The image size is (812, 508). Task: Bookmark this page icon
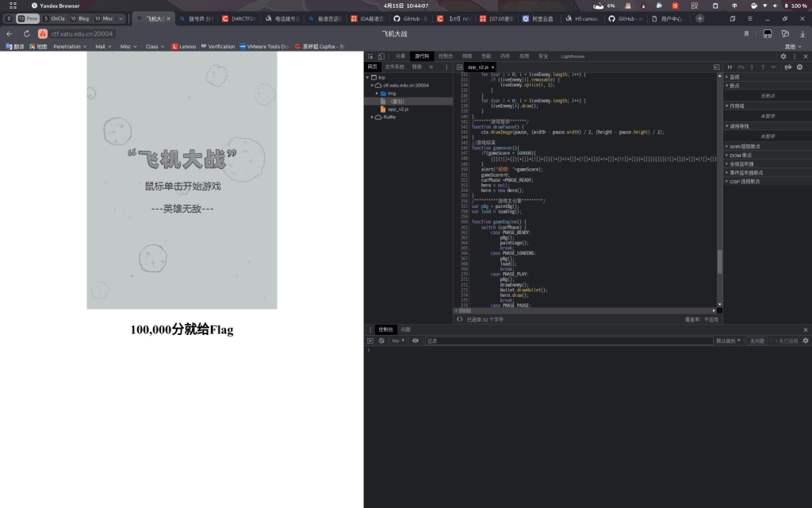pos(746,33)
